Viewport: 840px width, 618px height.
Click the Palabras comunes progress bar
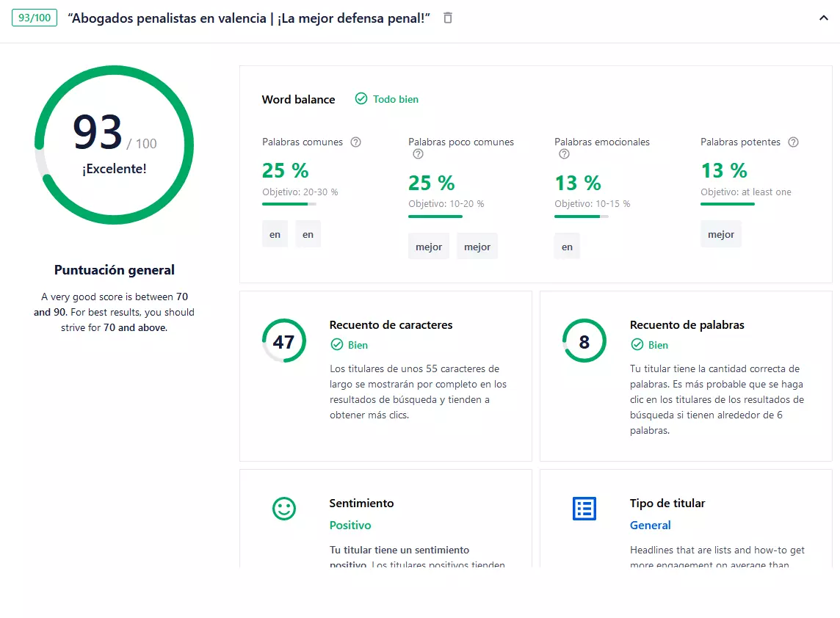click(289, 204)
